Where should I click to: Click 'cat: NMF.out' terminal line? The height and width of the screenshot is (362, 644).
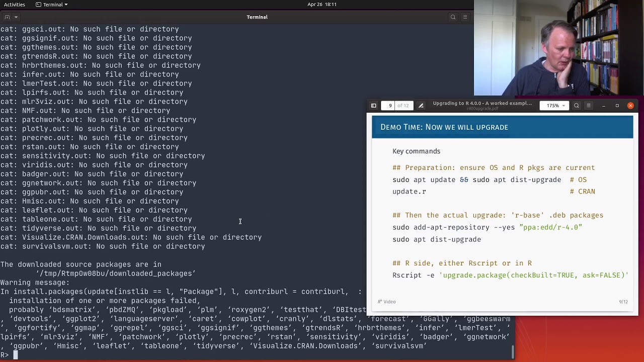[85, 111]
